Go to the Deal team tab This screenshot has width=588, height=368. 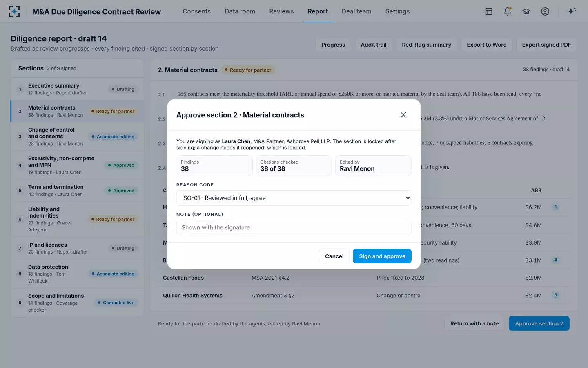click(x=356, y=11)
